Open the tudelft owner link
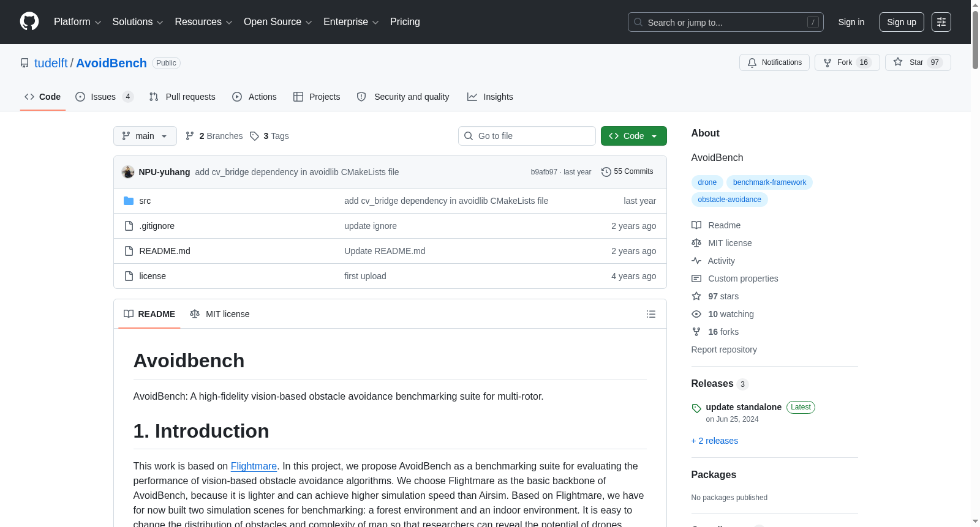 tap(51, 63)
